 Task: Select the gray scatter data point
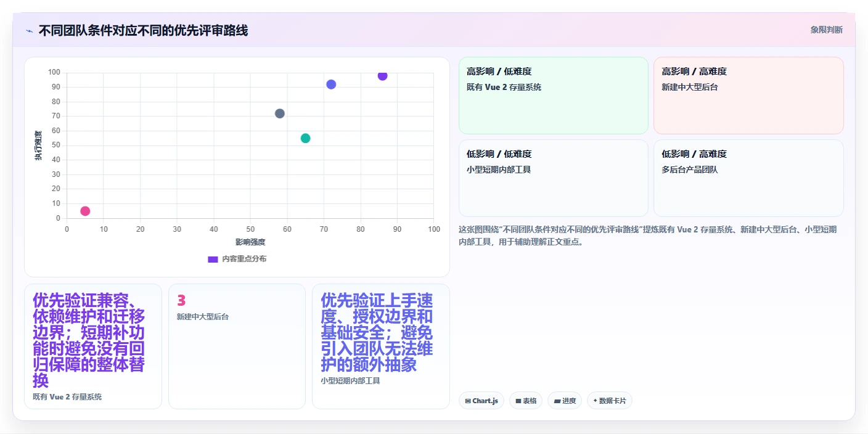click(x=279, y=113)
